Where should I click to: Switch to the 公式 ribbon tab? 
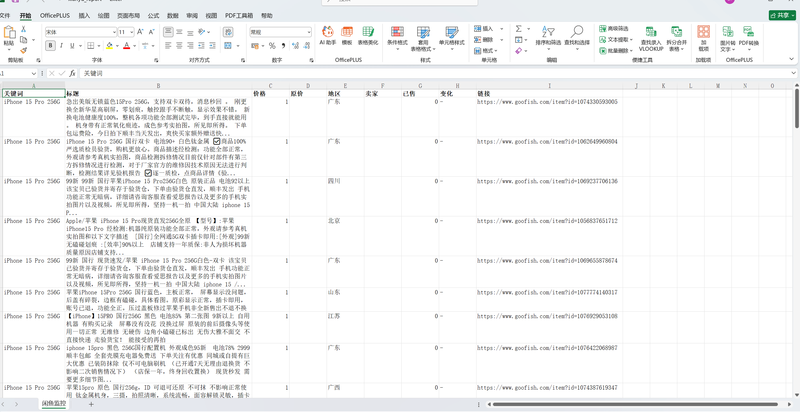click(x=153, y=16)
